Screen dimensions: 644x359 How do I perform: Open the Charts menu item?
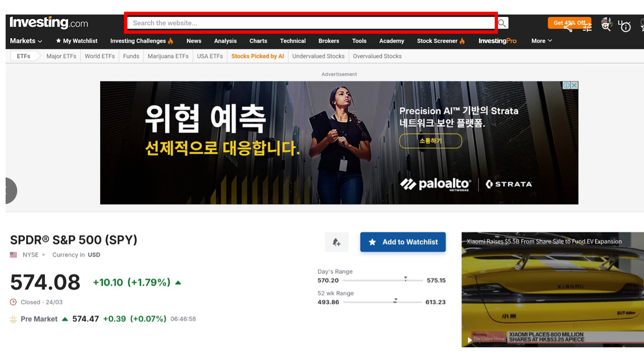pyautogui.click(x=258, y=41)
